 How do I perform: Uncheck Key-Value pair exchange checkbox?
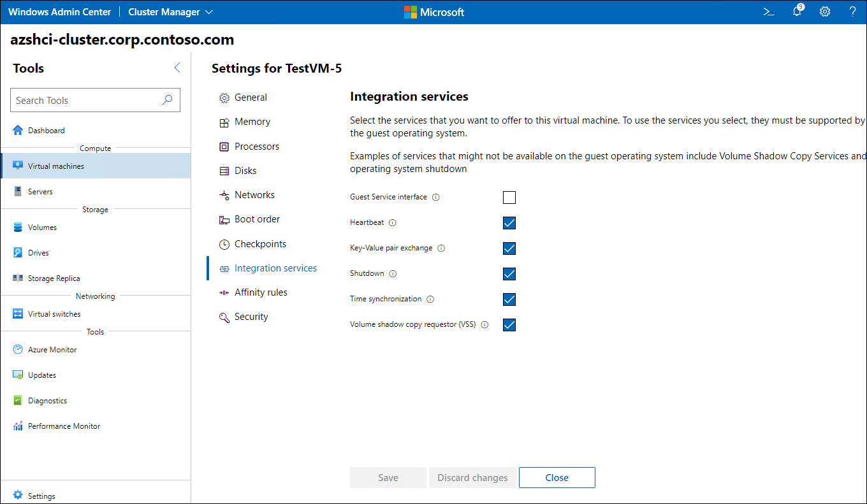coord(509,248)
